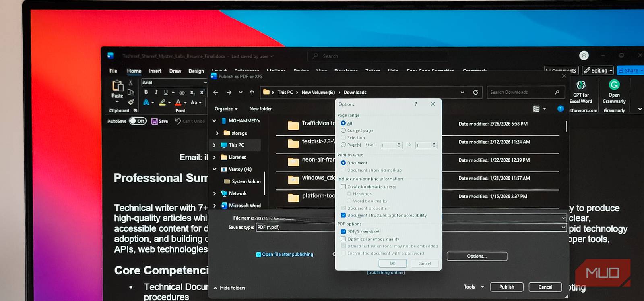Click the Publish button
This screenshot has height=301, width=644.
[507, 287]
